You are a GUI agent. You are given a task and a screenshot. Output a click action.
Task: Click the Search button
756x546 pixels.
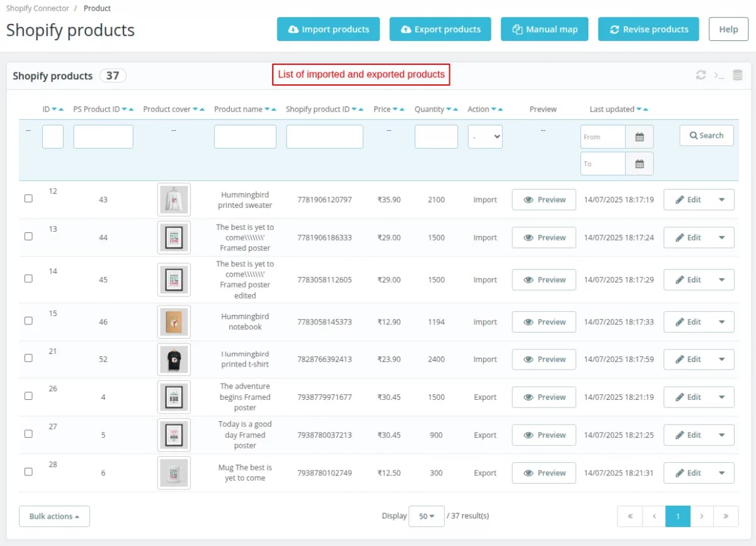coord(706,135)
